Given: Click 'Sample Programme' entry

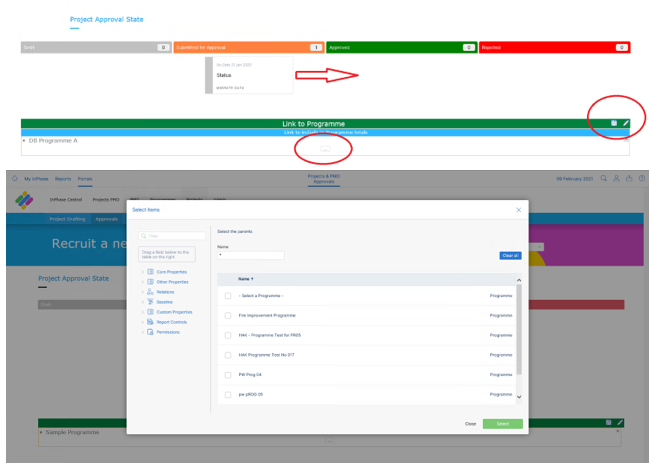Looking at the screenshot, I should click(72, 432).
